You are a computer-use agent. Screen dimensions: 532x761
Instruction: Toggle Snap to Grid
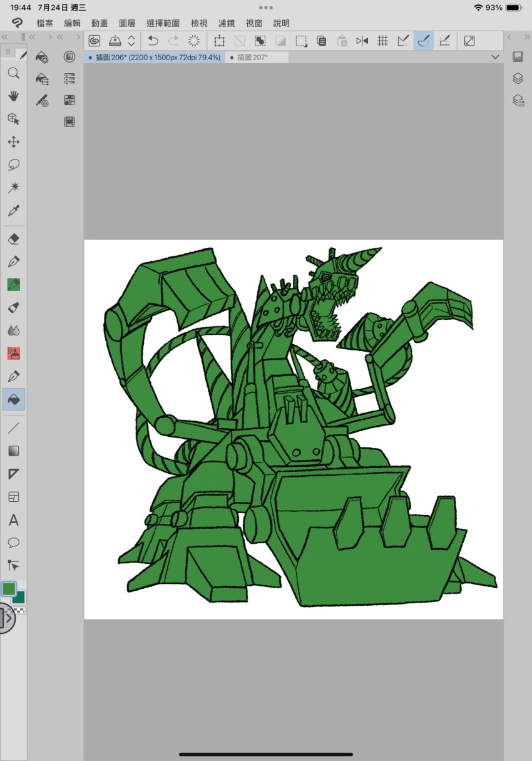(444, 41)
